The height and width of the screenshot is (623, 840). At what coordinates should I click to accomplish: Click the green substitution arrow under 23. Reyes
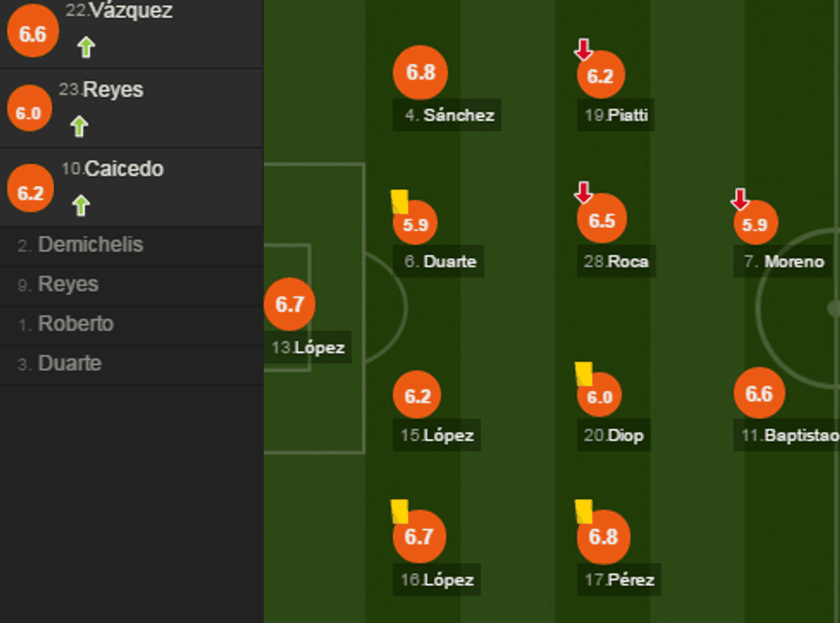80,127
